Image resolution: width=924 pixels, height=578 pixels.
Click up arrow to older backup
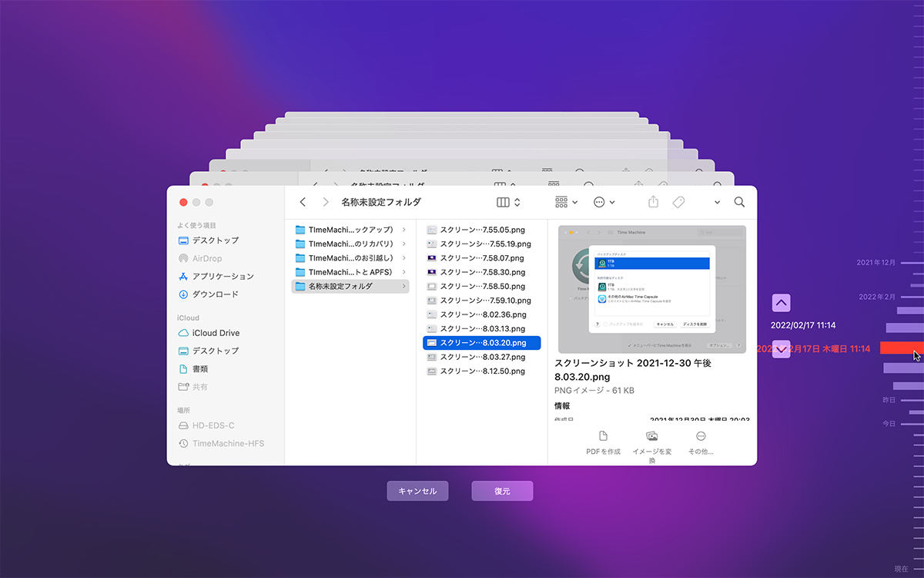tap(782, 302)
